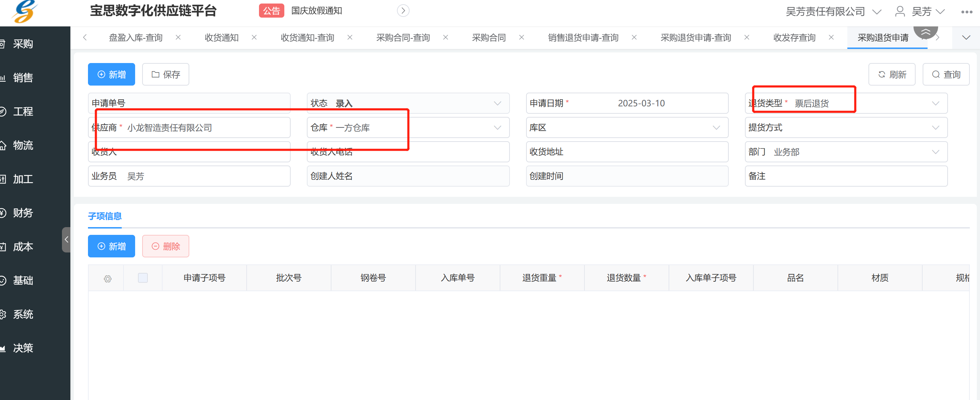980x400 pixels.
Task: Click the 查询 button
Action: pos(946,74)
